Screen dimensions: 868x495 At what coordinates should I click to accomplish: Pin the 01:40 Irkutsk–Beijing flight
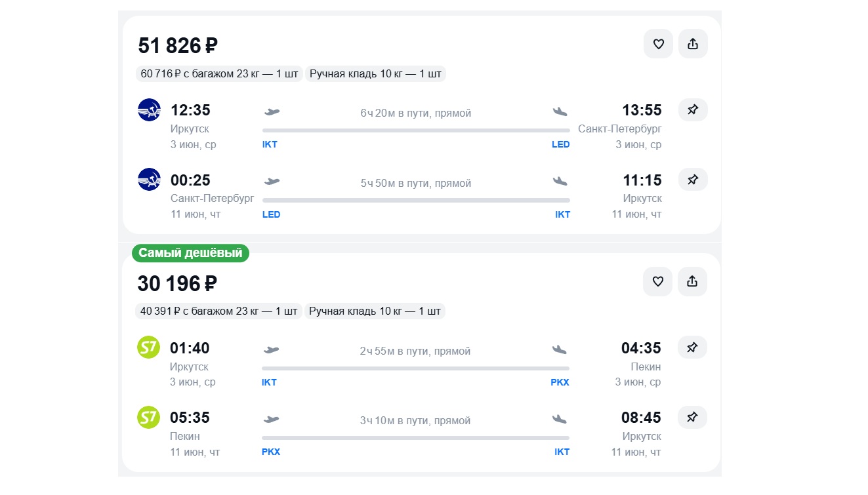point(692,347)
